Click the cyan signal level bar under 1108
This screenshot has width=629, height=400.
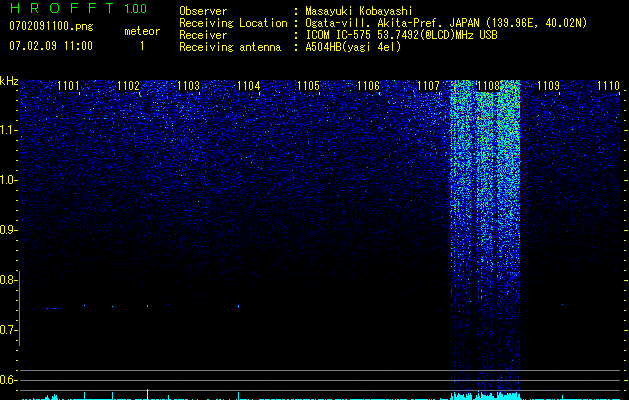pyautogui.click(x=485, y=396)
